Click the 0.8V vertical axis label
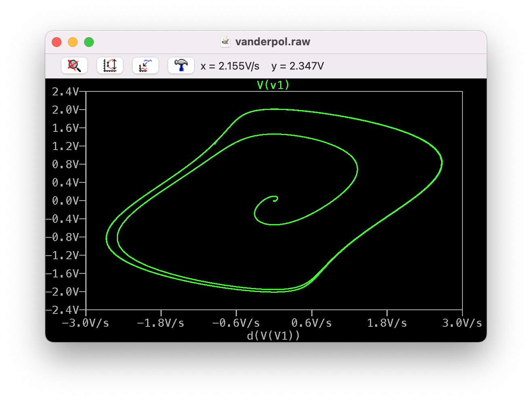This screenshot has height=402, width=532. [x=65, y=164]
